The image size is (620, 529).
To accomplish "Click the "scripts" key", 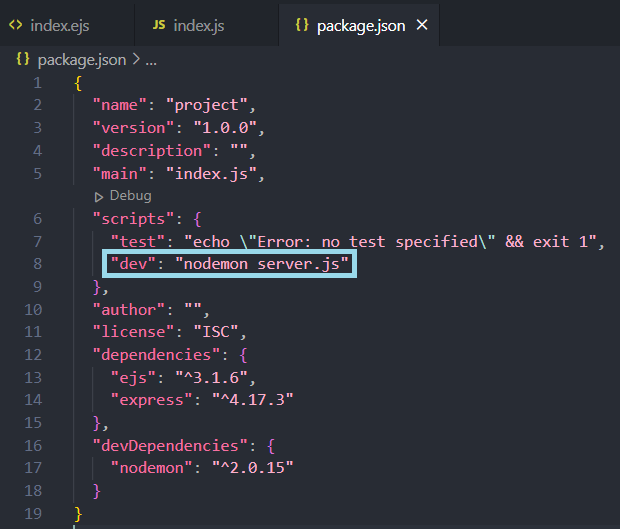I will 133,219.
